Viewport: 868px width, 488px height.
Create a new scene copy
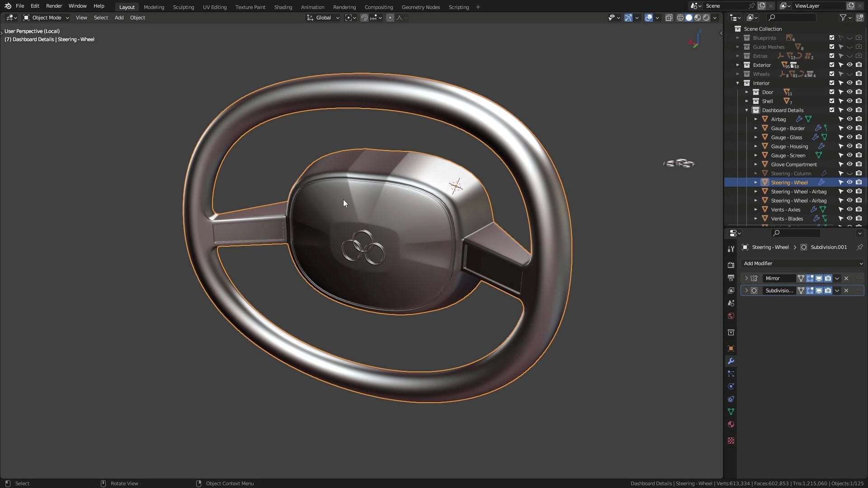762,6
